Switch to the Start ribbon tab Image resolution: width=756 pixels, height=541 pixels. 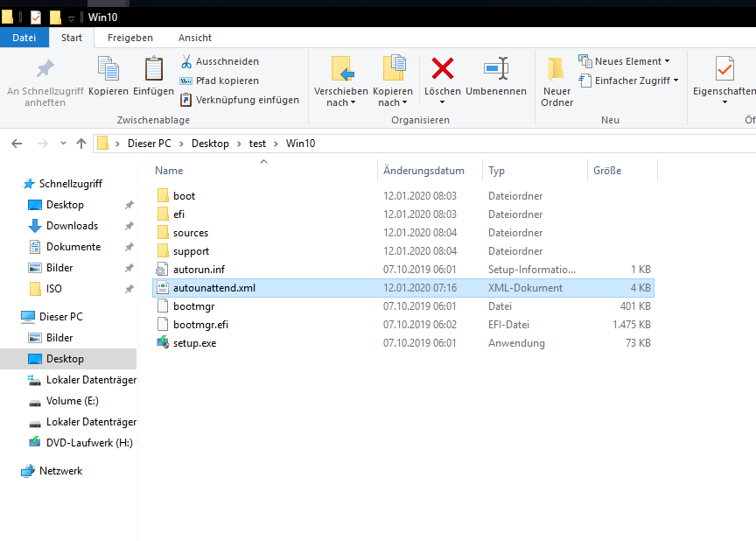click(x=72, y=38)
